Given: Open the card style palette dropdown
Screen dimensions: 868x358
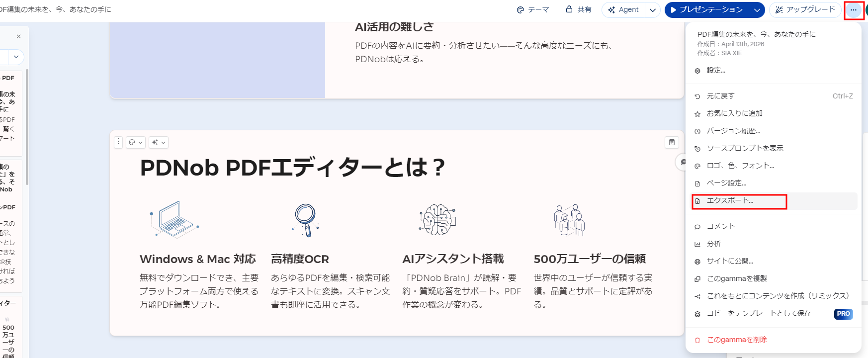Looking at the screenshot, I should coord(136,142).
